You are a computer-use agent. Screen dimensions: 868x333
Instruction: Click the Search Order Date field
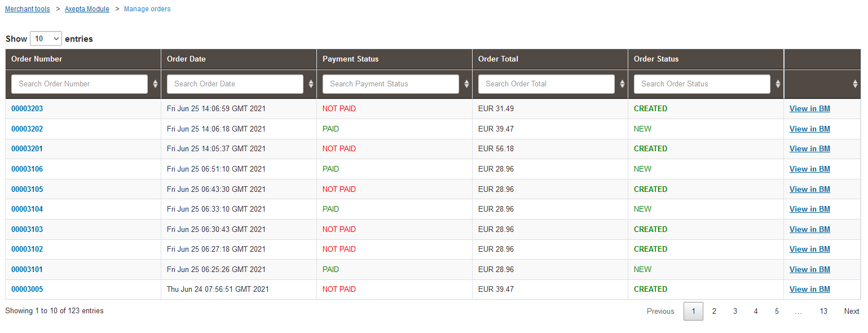coord(235,84)
